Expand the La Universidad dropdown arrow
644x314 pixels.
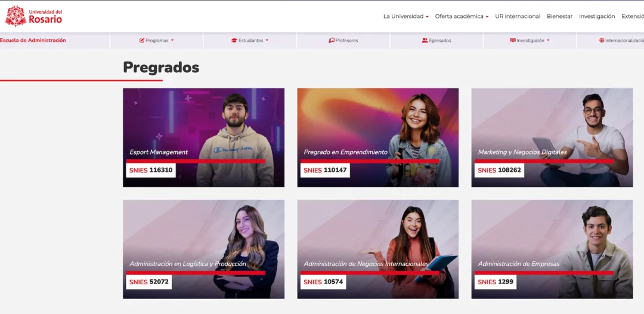point(427,17)
